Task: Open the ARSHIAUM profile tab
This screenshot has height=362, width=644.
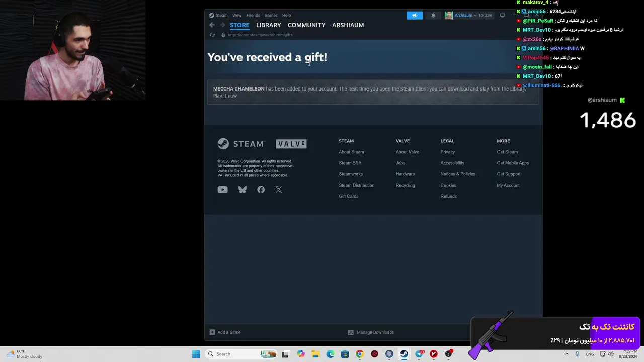Action: pos(348,25)
